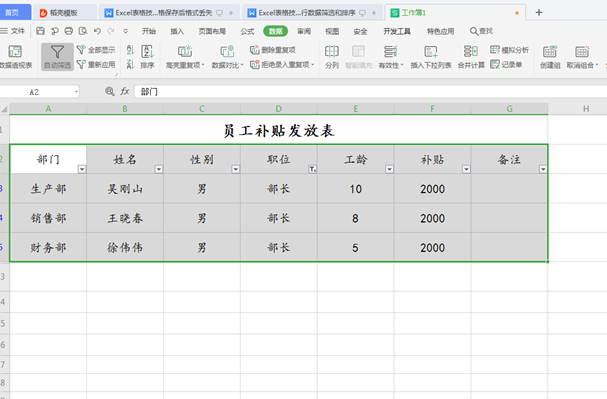Open the 部门 column filter dropdown

(x=82, y=169)
